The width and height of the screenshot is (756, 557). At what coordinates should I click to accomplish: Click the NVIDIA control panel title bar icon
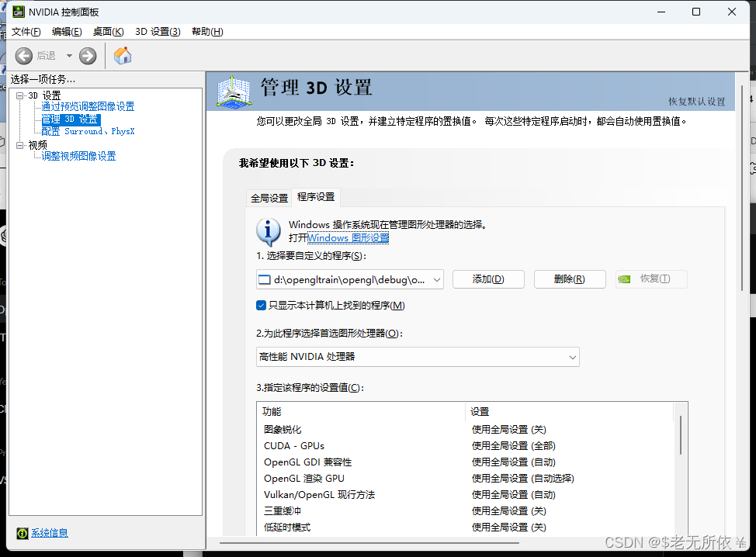point(19,12)
